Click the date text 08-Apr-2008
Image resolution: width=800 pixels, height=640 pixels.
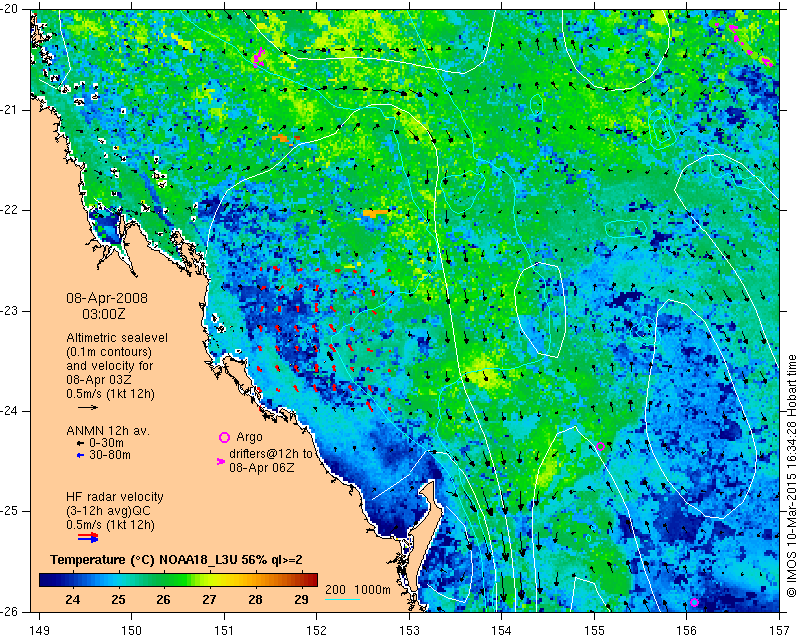[107, 298]
